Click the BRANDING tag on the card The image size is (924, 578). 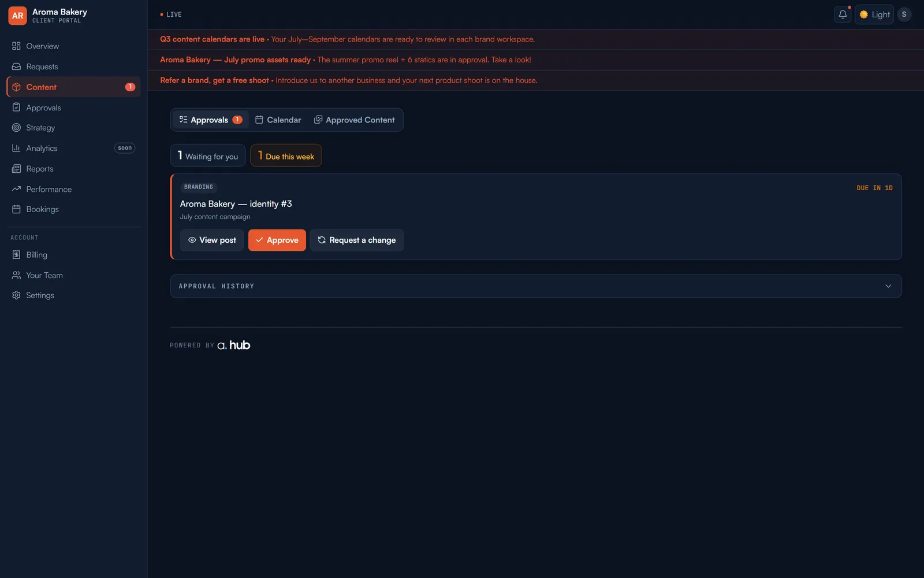point(198,187)
